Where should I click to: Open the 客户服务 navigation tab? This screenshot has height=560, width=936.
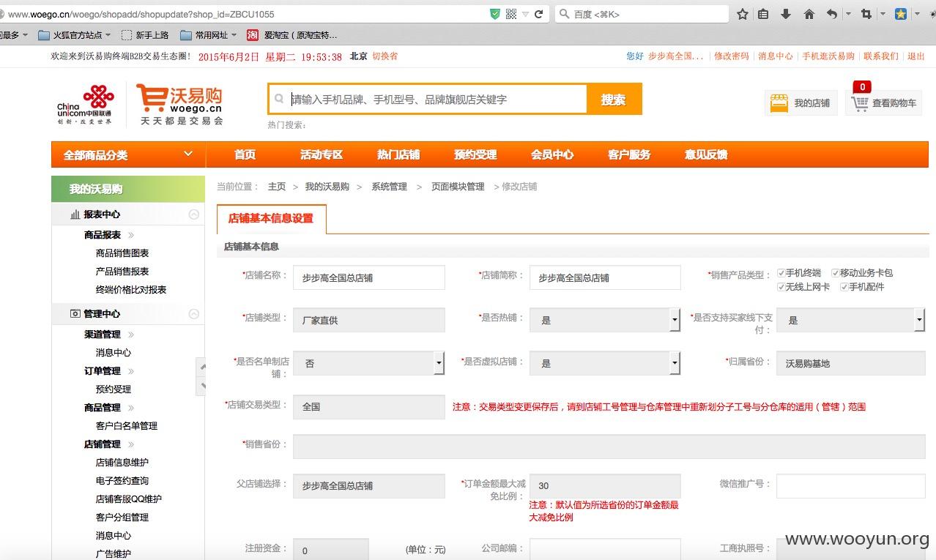pos(629,154)
